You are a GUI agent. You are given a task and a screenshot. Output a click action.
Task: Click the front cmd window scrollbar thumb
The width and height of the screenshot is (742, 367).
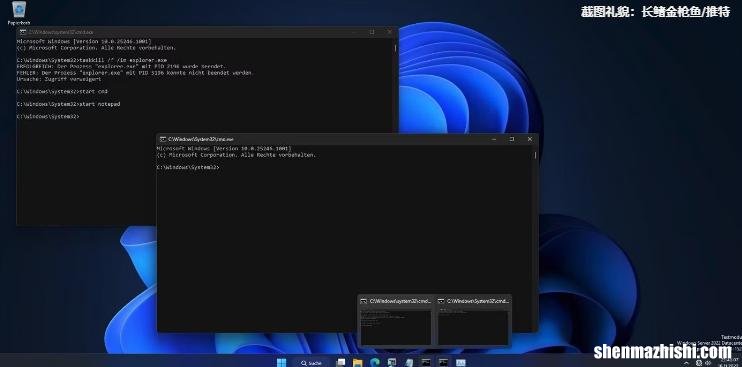pyautogui.click(x=536, y=155)
